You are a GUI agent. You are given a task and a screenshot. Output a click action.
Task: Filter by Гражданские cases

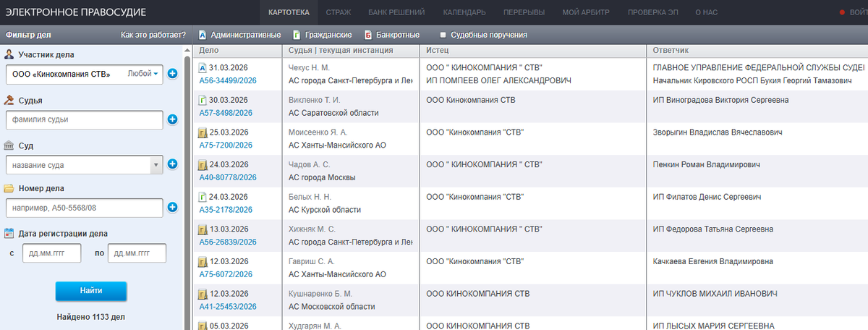point(323,35)
